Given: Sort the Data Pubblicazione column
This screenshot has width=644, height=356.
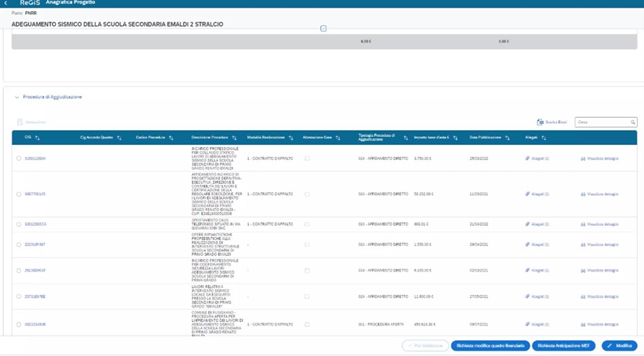Looking at the screenshot, I should pyautogui.click(x=507, y=138).
